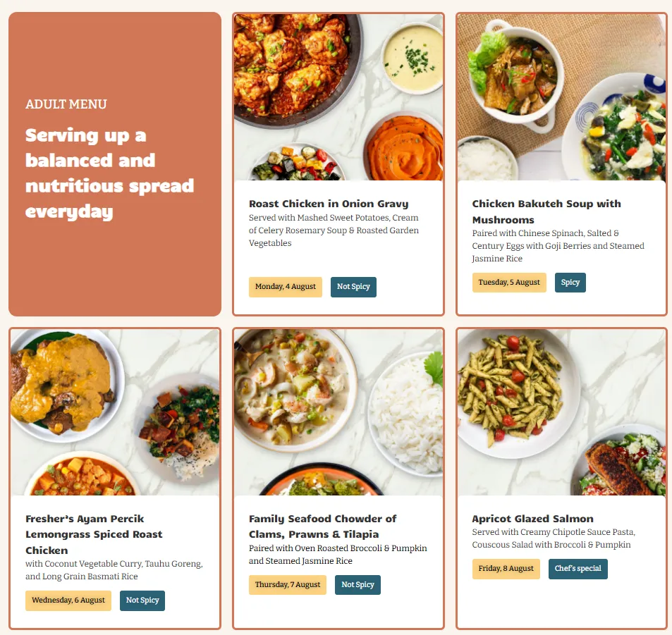Select the Chef's special label
This screenshot has height=635, width=672.
click(578, 569)
